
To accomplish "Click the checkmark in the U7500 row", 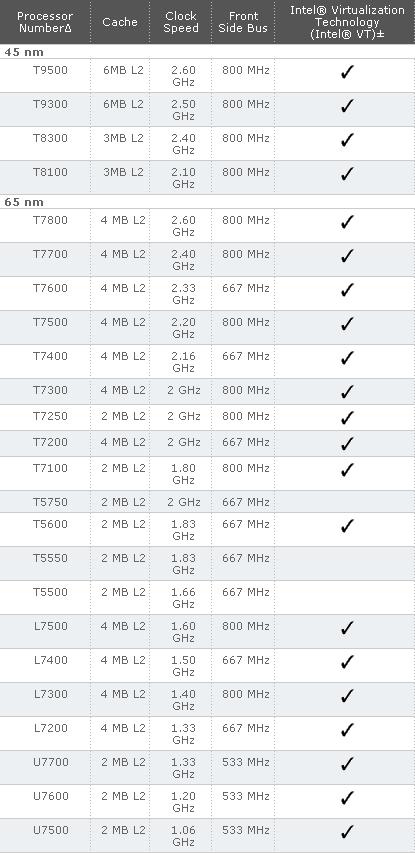I will point(347,832).
